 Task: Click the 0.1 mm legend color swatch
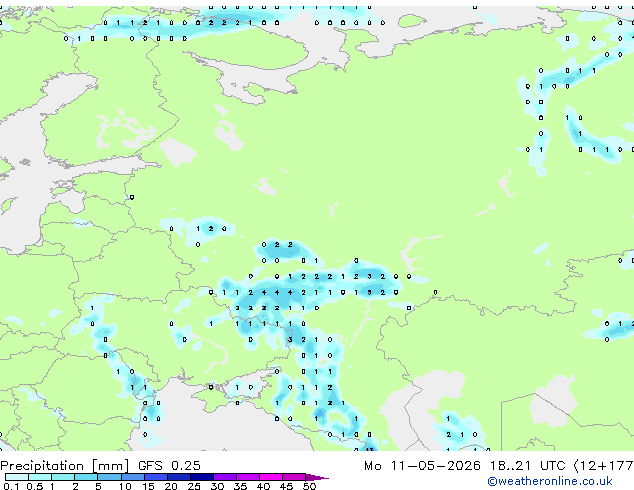[x=17, y=477]
